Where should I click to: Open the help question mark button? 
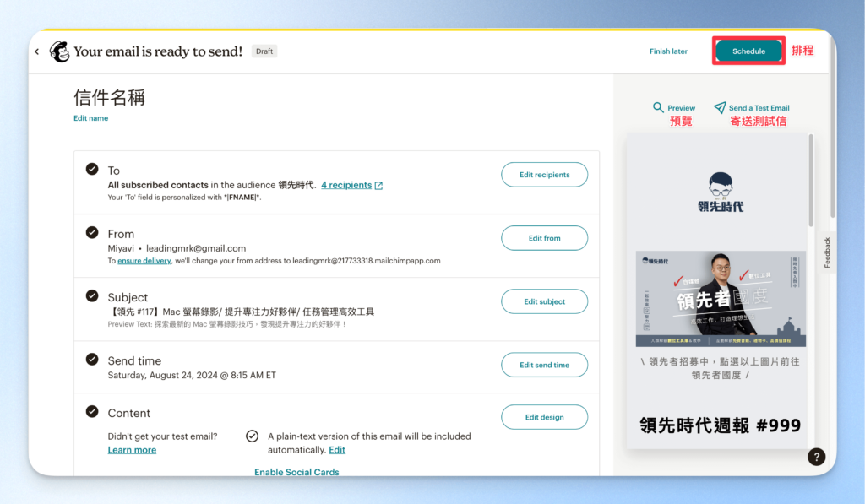point(817,457)
